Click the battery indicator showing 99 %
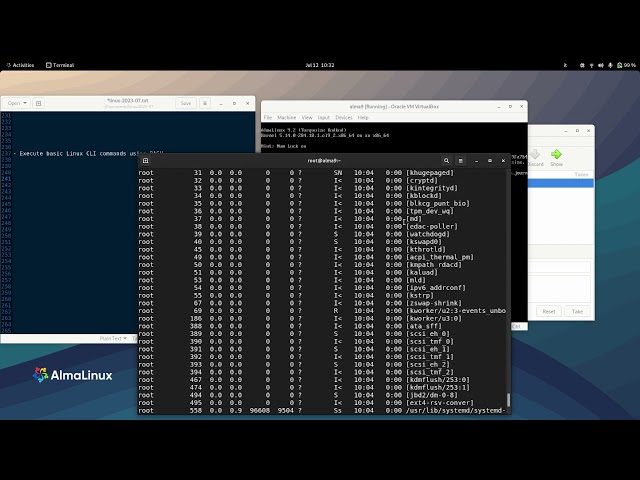This screenshot has width=640, height=480. pyautogui.click(x=627, y=65)
